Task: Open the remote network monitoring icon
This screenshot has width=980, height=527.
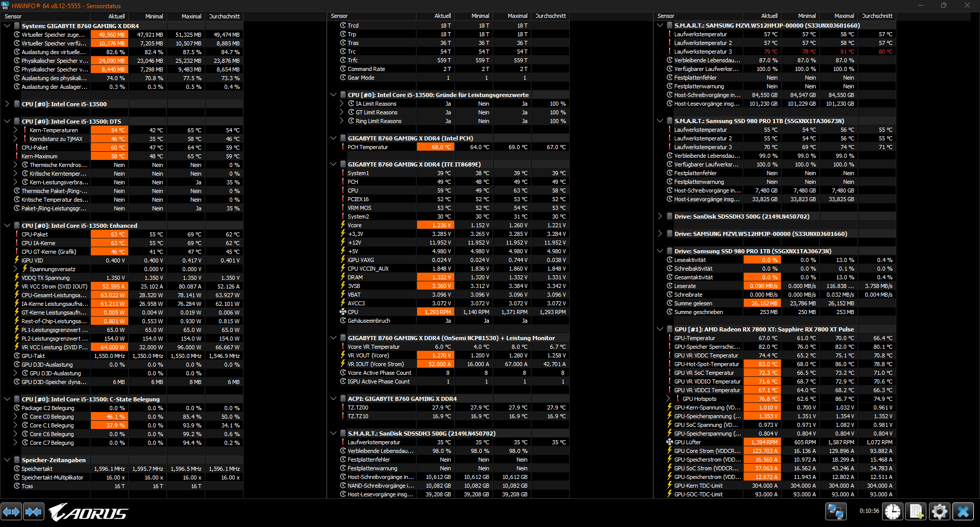Action: pyautogui.click(x=836, y=511)
